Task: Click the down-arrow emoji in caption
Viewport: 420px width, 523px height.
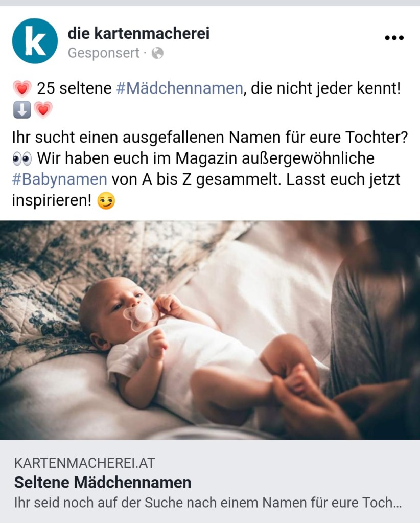Action: (22, 110)
